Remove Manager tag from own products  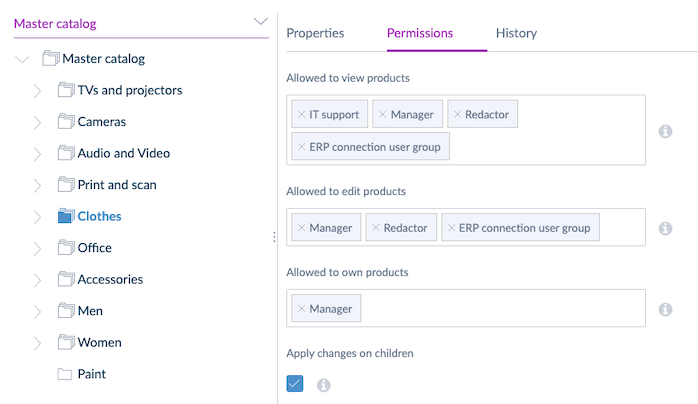302,309
